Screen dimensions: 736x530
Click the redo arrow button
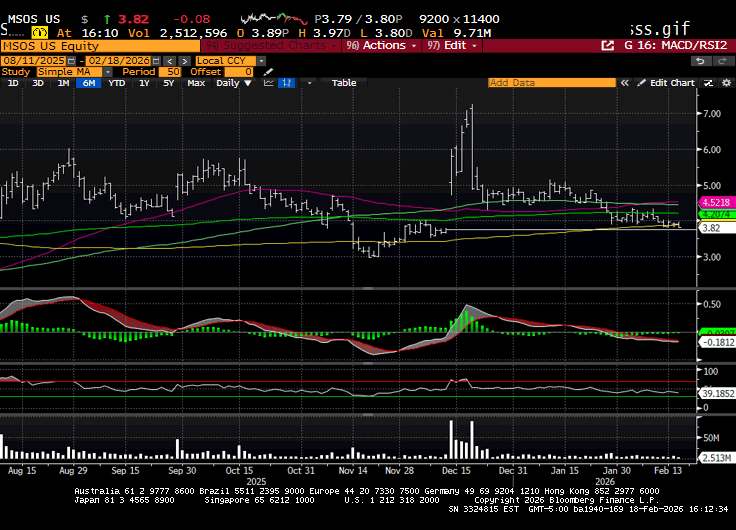722,61
